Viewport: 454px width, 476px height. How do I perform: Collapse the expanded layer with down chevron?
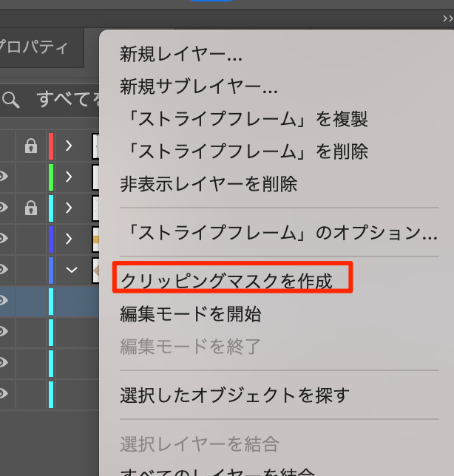click(71, 270)
